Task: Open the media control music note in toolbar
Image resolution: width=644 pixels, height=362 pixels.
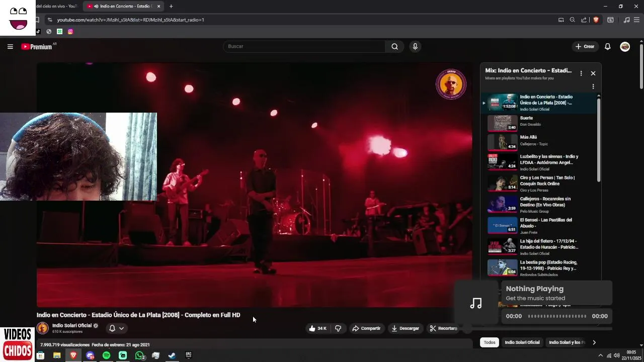Action: [x=626, y=20]
